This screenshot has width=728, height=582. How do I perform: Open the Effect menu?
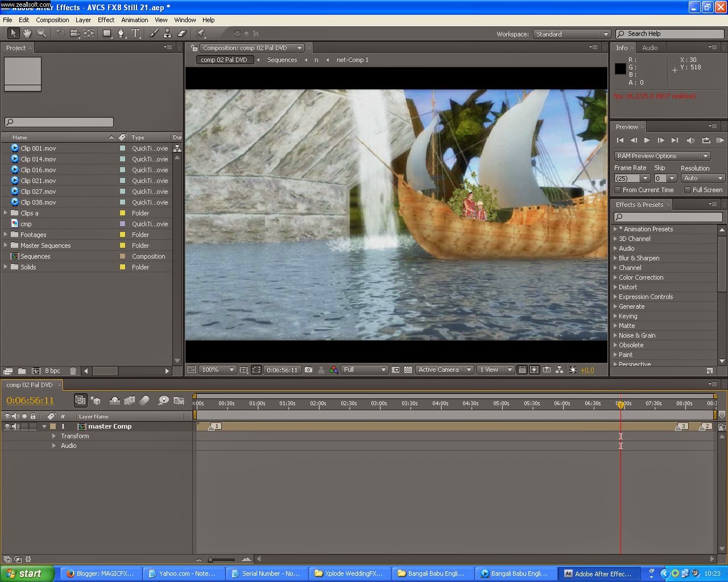[x=106, y=20]
